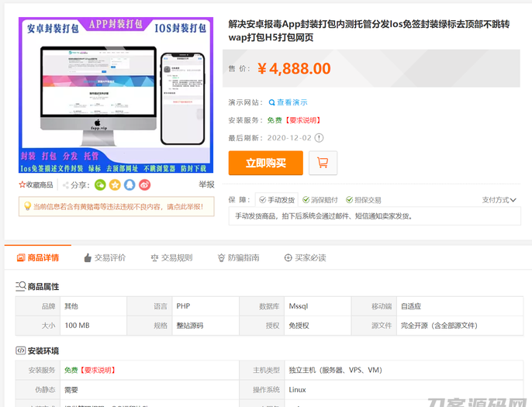532x407 pixels.
Task: Share to QZone with the star icon
Action: point(115,185)
